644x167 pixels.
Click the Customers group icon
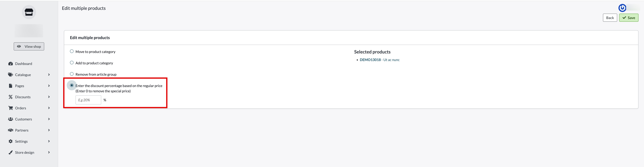[10, 119]
